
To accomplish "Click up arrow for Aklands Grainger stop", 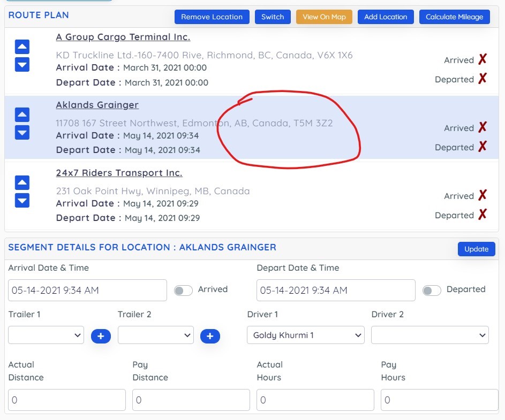I will (x=22, y=114).
